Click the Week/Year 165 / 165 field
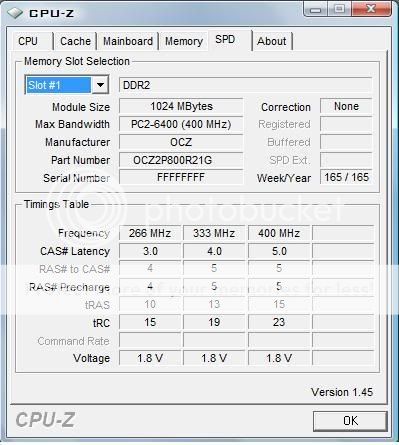This screenshot has height=445, width=399. click(x=346, y=177)
